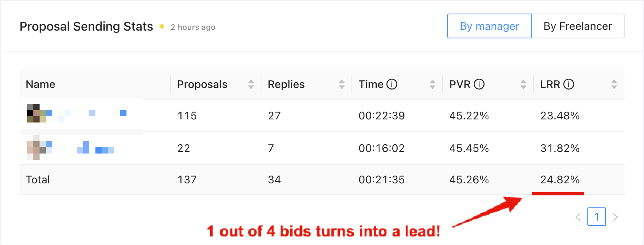
Task: Click the second manager's avatar
Action: coord(36,147)
